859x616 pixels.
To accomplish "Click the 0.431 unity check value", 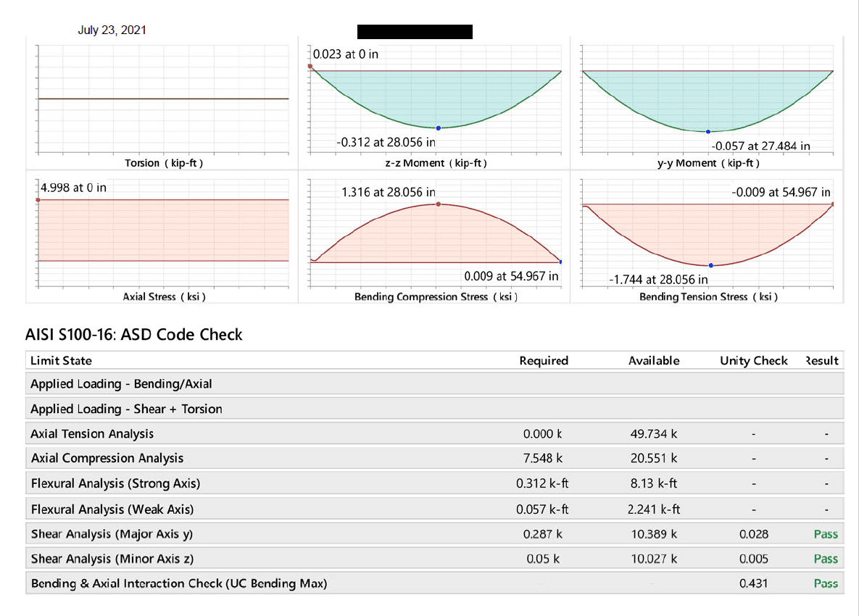I will tap(753, 583).
